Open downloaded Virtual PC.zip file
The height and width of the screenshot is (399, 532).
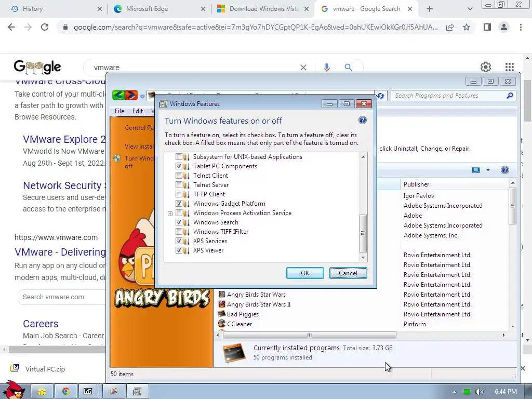pos(45,369)
